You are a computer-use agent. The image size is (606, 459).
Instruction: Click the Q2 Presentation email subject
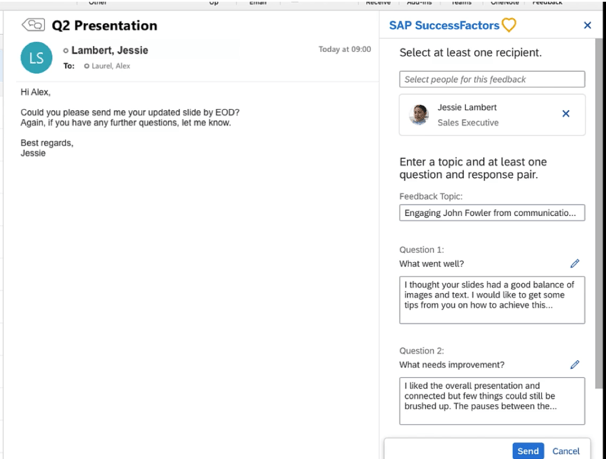[x=104, y=26]
